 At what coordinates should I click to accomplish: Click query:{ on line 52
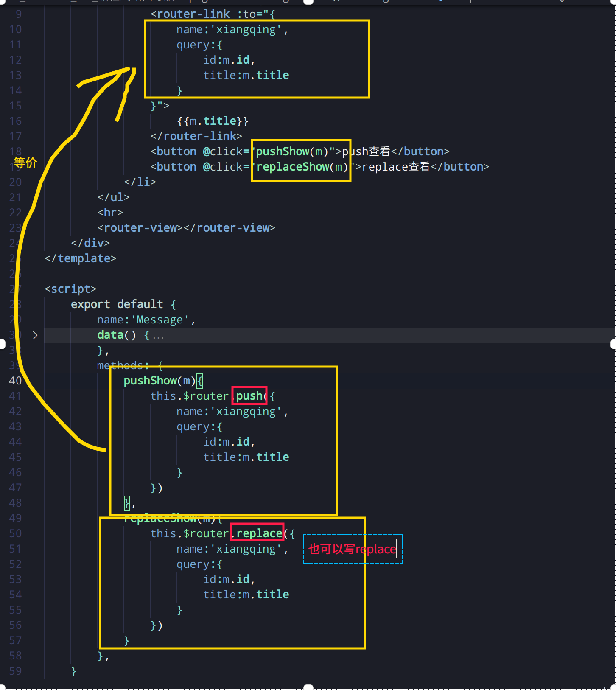point(199,564)
